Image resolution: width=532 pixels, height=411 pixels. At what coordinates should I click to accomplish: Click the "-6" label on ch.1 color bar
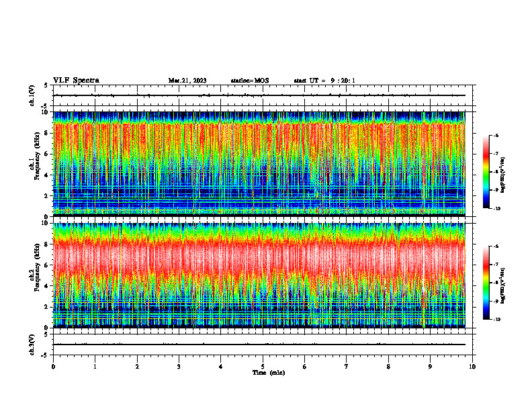[496, 135]
